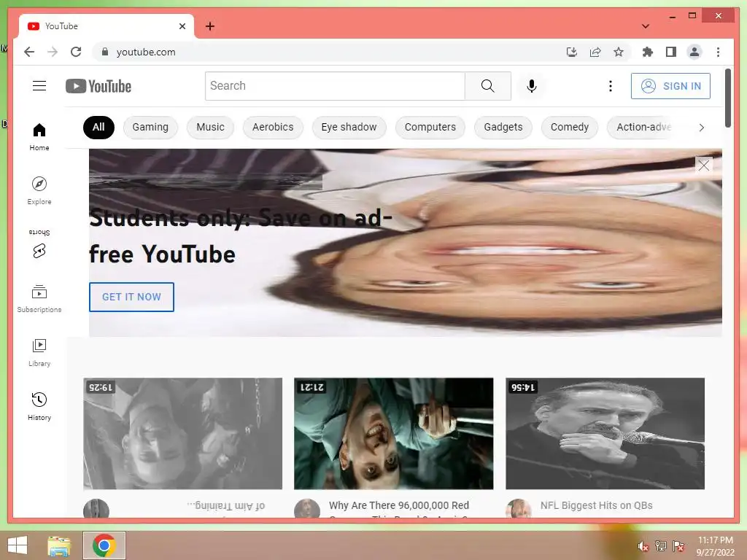The image size is (747, 560).
Task: Click the 'of Aim Training' video title
Action: pyautogui.click(x=226, y=506)
